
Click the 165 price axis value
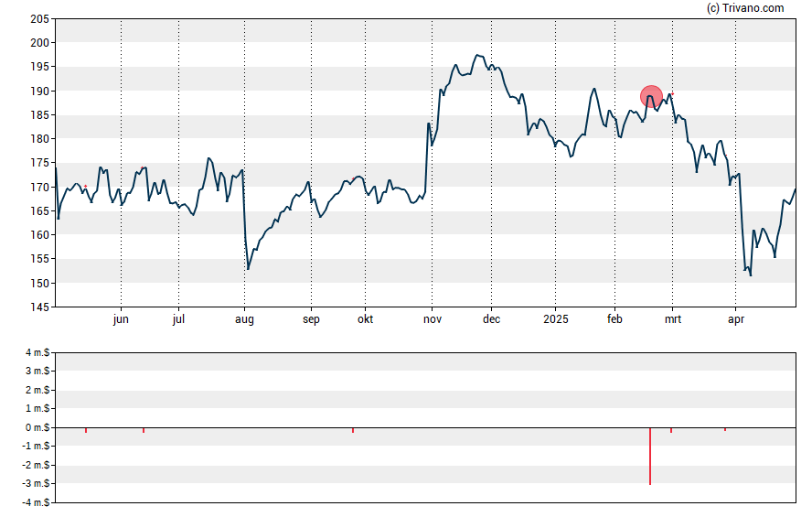pos(40,210)
